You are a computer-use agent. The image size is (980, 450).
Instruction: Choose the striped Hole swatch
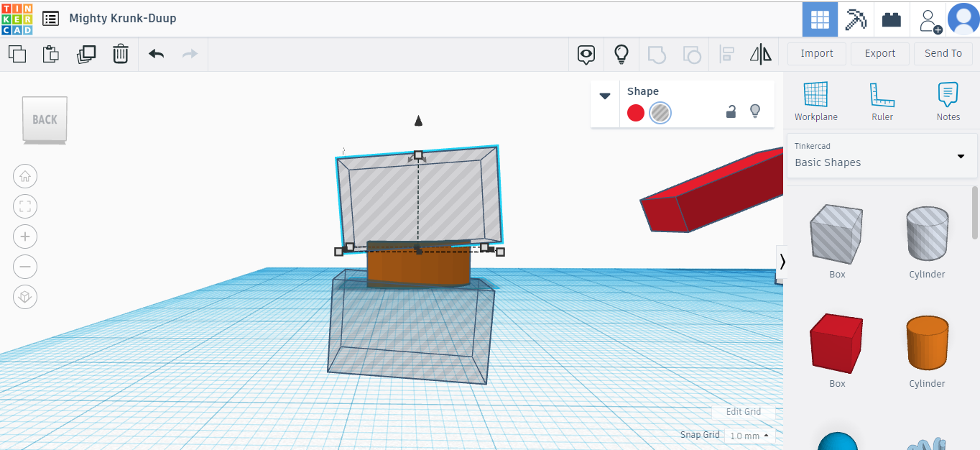pos(660,113)
